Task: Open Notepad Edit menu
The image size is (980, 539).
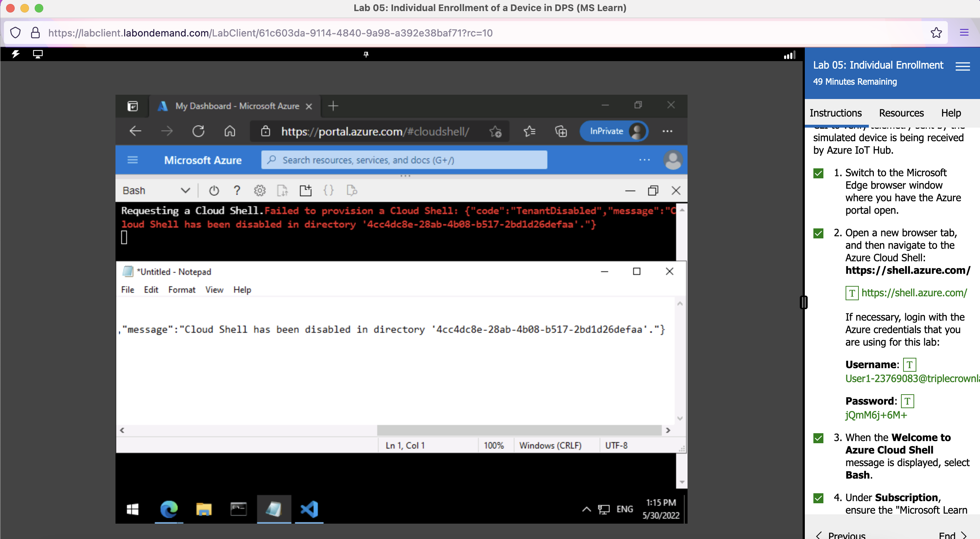Action: tap(151, 290)
